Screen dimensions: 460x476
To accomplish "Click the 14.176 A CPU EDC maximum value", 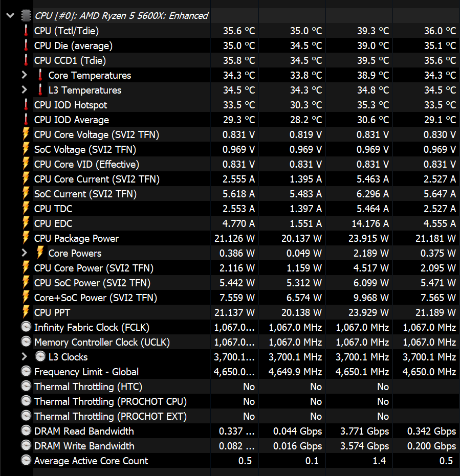I will (370, 224).
